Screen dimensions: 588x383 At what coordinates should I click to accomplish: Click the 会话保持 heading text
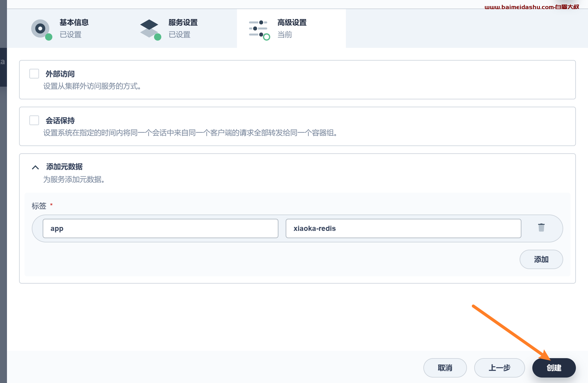point(60,121)
